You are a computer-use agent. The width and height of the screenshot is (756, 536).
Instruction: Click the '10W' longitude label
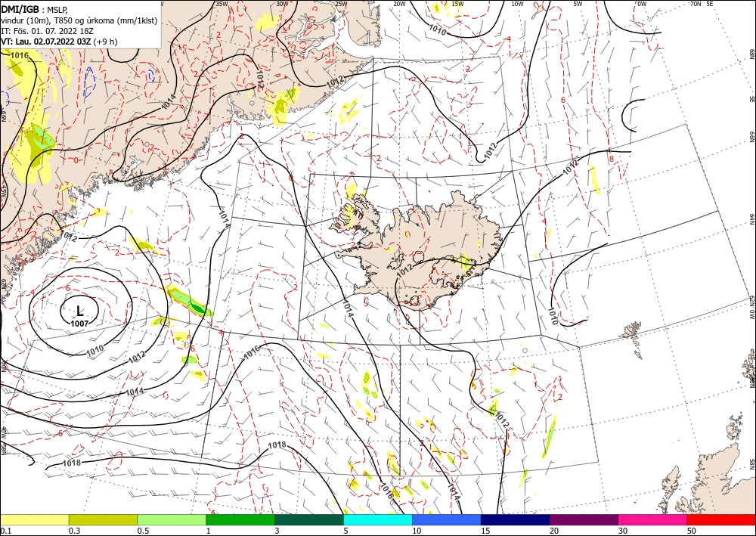[x=517, y=4]
